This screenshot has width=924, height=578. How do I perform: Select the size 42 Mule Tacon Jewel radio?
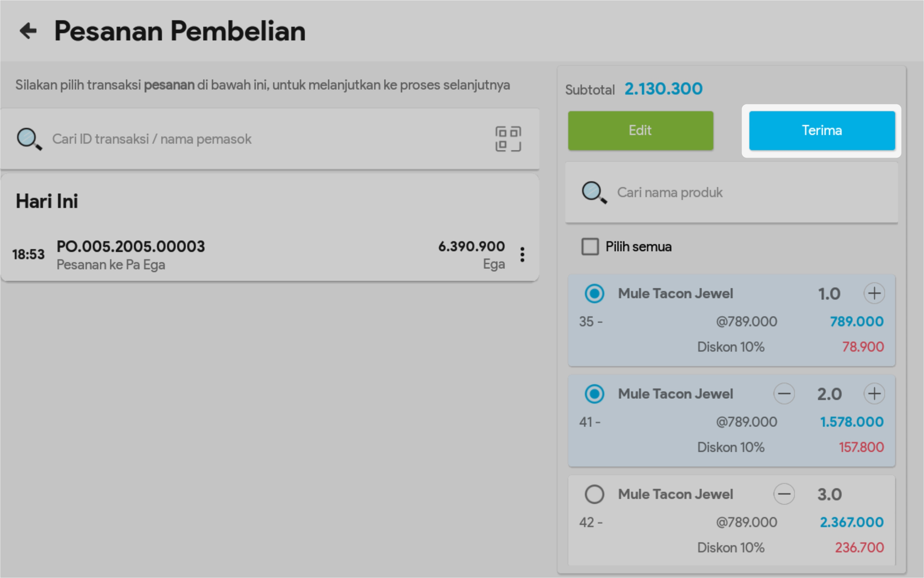(x=594, y=494)
